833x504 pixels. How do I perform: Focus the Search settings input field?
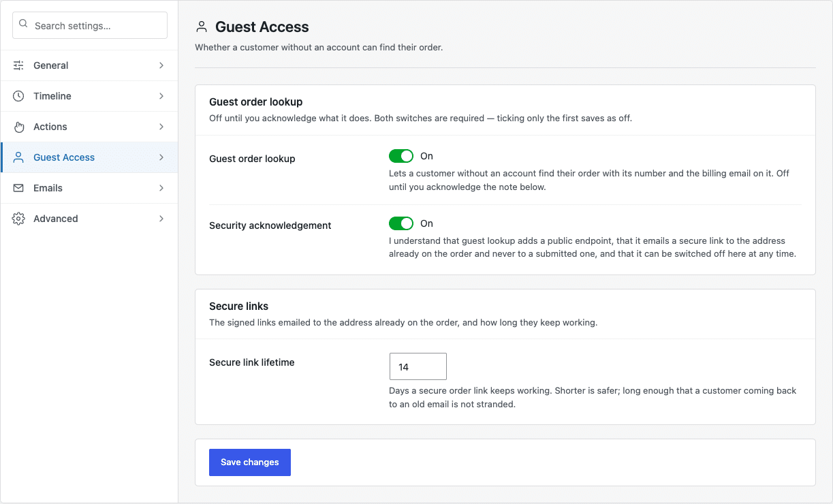coord(90,25)
